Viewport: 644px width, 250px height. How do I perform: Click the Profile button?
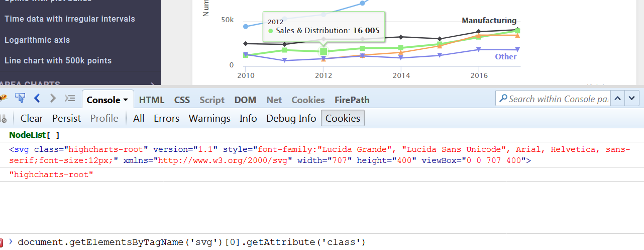(x=104, y=118)
